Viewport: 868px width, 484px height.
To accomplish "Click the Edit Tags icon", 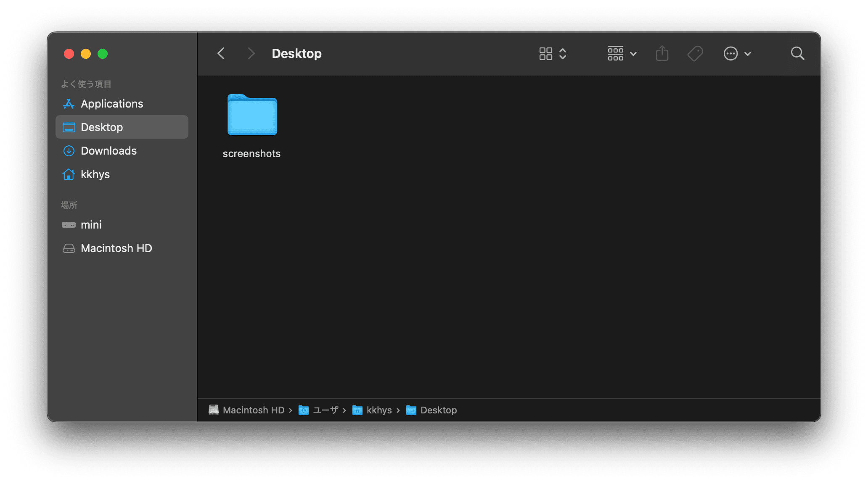I will click(695, 53).
